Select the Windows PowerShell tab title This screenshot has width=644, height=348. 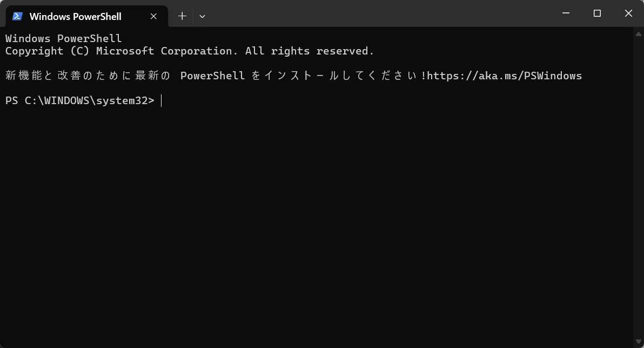(75, 16)
